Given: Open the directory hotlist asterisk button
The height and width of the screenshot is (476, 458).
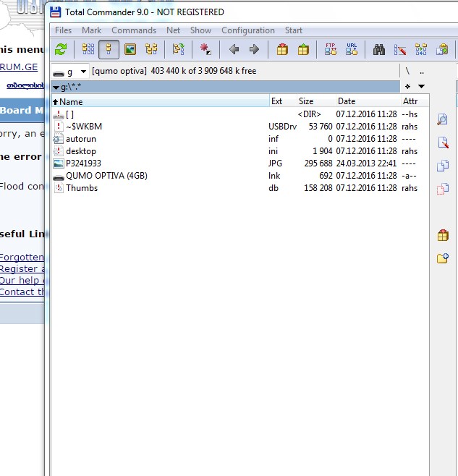Looking at the screenshot, I should (x=407, y=87).
